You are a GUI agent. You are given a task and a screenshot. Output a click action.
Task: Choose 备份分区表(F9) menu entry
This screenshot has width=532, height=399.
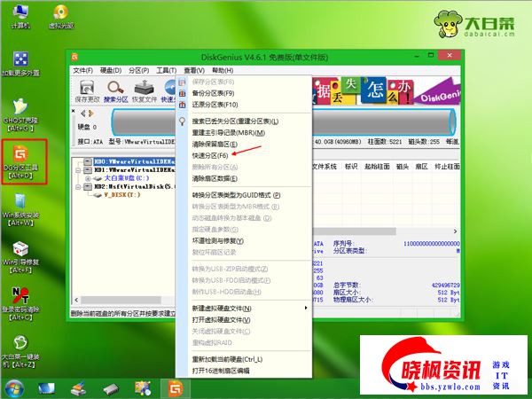pos(213,93)
